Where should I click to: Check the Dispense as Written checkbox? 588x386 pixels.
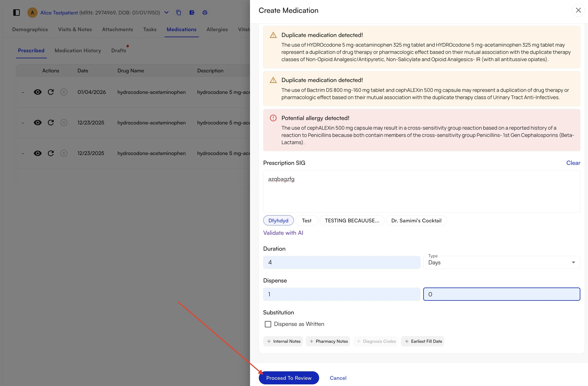click(x=268, y=324)
